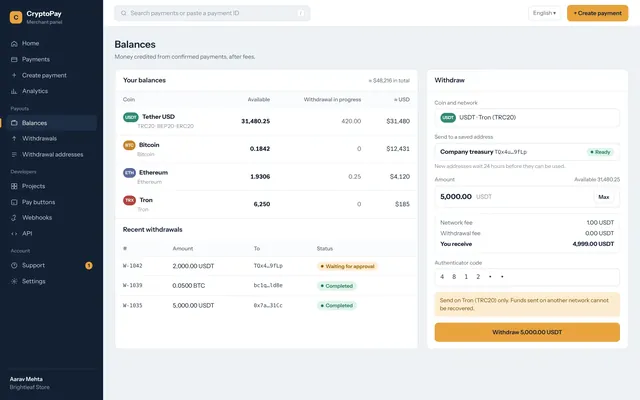Click the address bc1q…1d8e in recent withdrawals
Image resolution: width=640 pixels, height=400 pixels.
(x=268, y=285)
